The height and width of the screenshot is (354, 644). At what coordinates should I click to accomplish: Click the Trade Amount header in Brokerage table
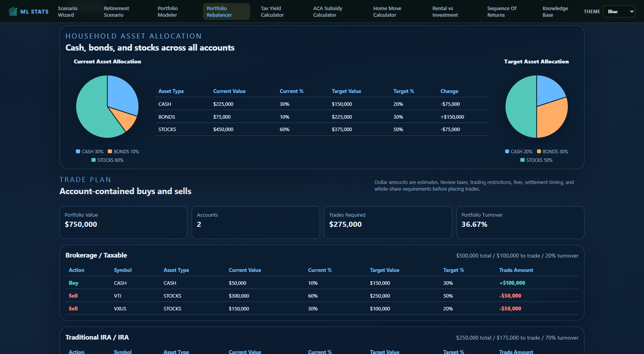coord(516,270)
